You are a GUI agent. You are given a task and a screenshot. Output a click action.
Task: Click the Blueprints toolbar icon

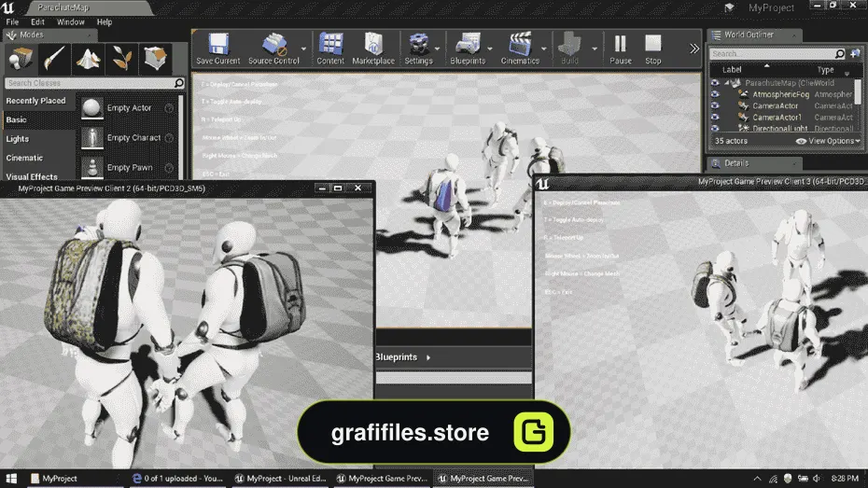tap(468, 49)
